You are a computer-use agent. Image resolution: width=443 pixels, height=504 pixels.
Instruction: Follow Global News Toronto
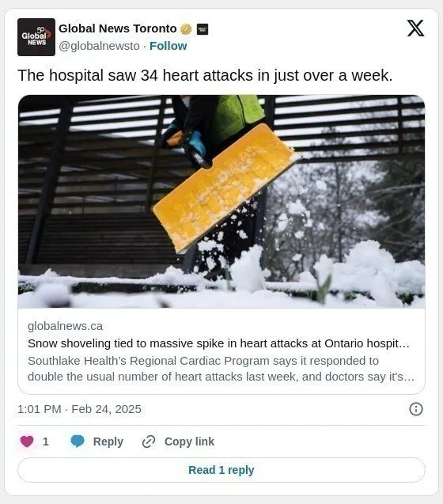click(x=168, y=46)
